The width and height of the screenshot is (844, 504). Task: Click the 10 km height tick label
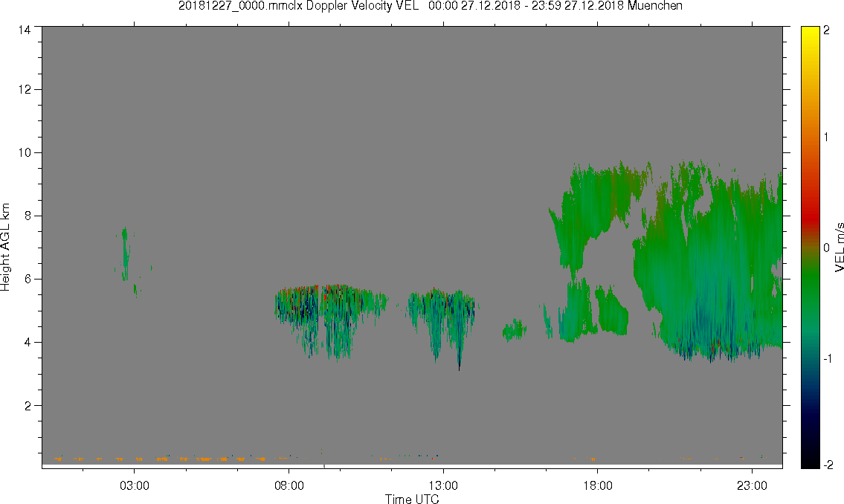pos(25,152)
